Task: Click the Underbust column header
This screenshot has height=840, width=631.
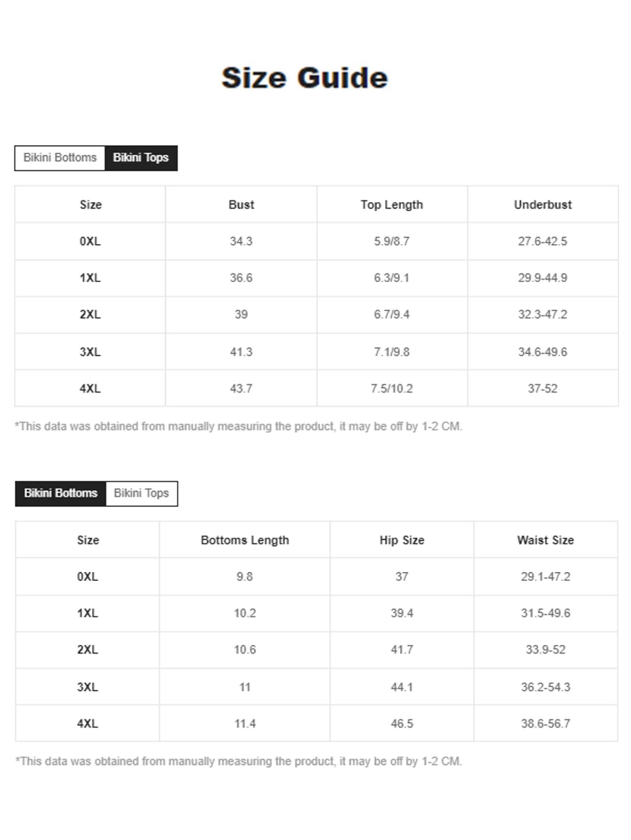Action: [x=542, y=205]
